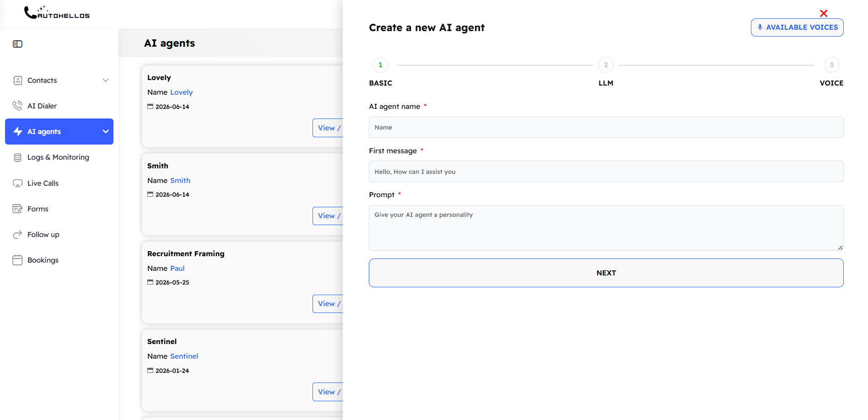Screen dimensions: 868x420
Task: Collapse the AI agents menu chevron
Action: tap(106, 132)
